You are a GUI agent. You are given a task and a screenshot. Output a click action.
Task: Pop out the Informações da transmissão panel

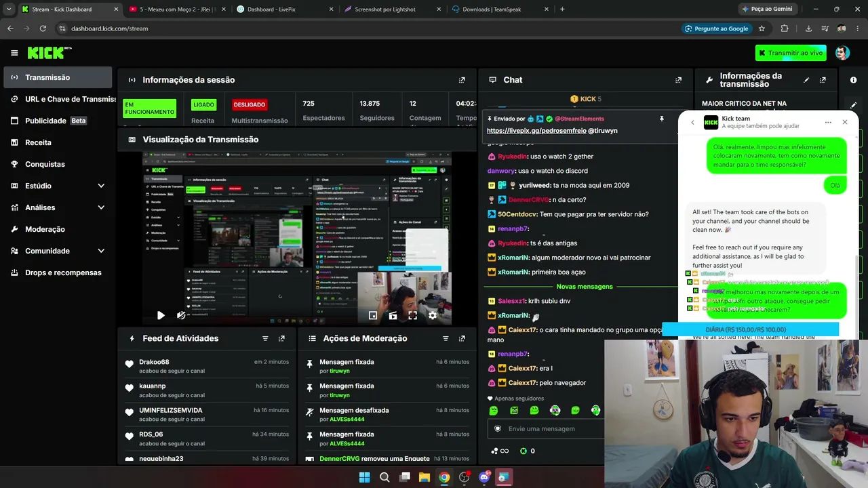coord(823,80)
